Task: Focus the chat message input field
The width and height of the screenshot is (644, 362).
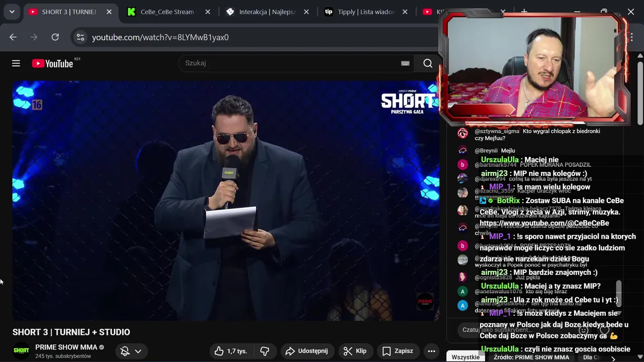Action: point(518,330)
